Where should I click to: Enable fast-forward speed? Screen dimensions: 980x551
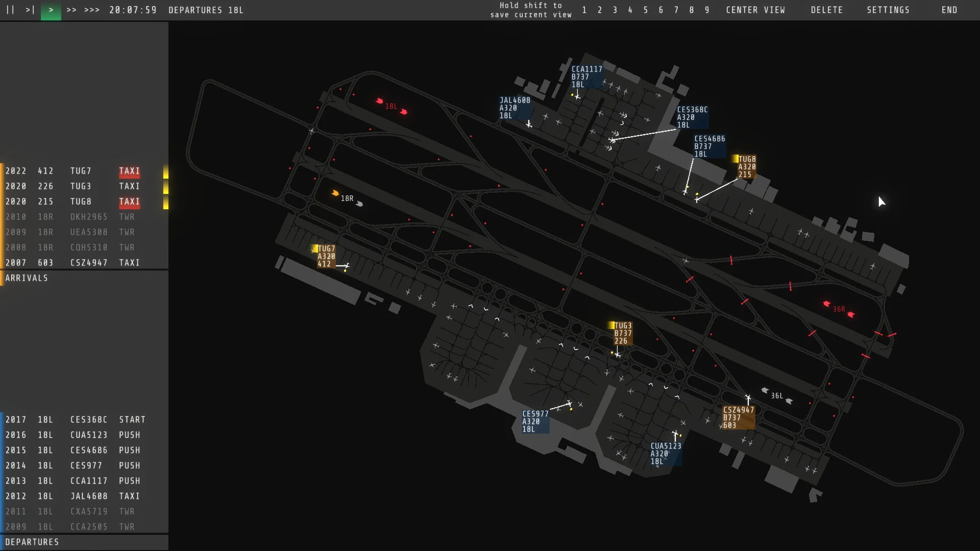pyautogui.click(x=71, y=10)
